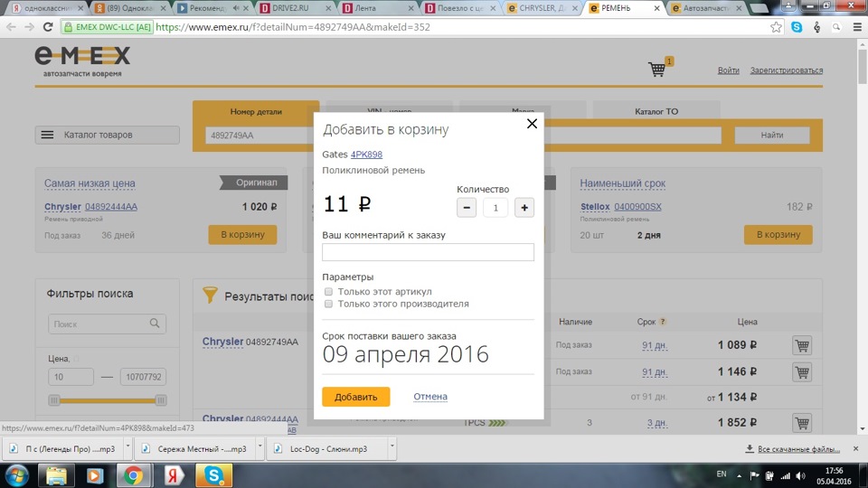
Task: Add Stellox 0400900SX to cart
Action: click(x=778, y=235)
